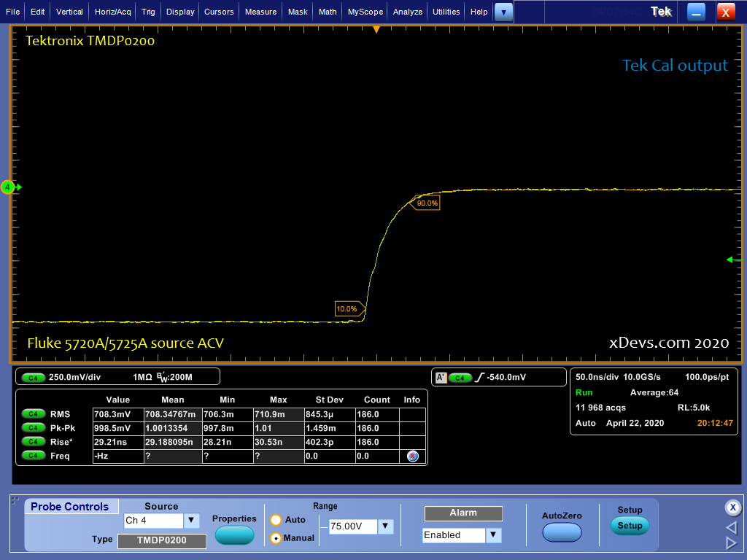Click the -540.0mV trigger level readout
The width and height of the screenshot is (747, 560).
506,377
